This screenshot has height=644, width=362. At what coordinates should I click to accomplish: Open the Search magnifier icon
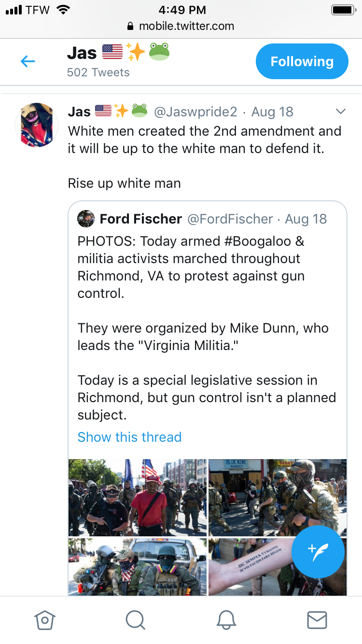[x=135, y=620]
